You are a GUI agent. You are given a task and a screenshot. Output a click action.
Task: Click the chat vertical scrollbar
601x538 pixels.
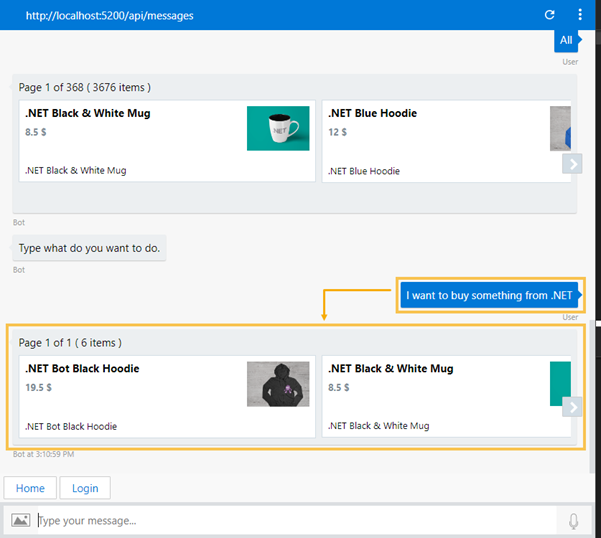click(x=592, y=397)
